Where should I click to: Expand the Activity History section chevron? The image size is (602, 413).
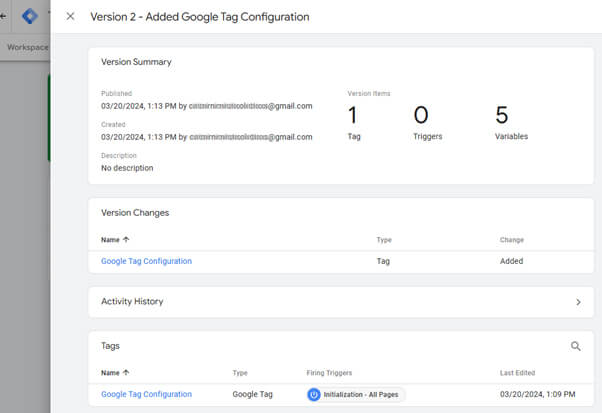578,302
